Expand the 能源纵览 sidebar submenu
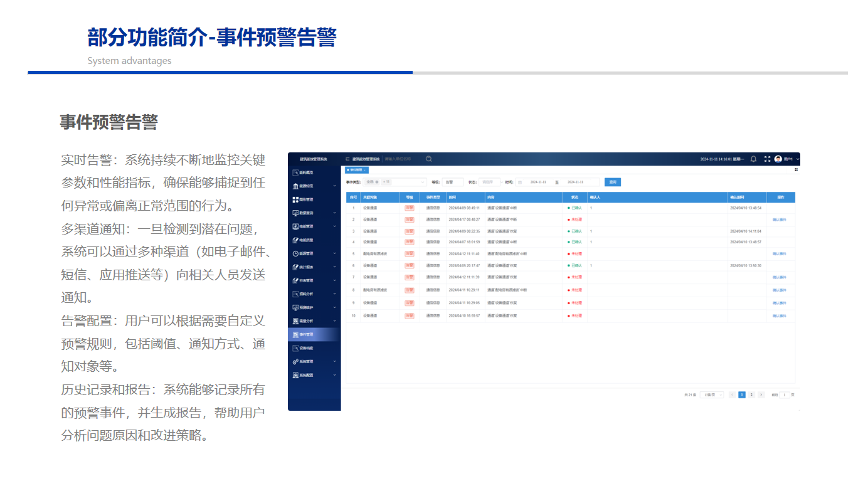Viewport: 868px width, 486px height. (314, 186)
